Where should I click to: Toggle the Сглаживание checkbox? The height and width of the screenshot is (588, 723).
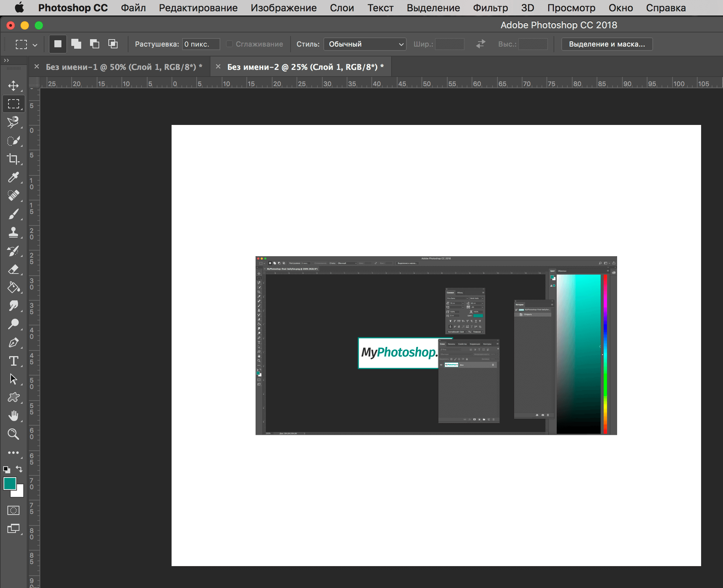coord(230,44)
